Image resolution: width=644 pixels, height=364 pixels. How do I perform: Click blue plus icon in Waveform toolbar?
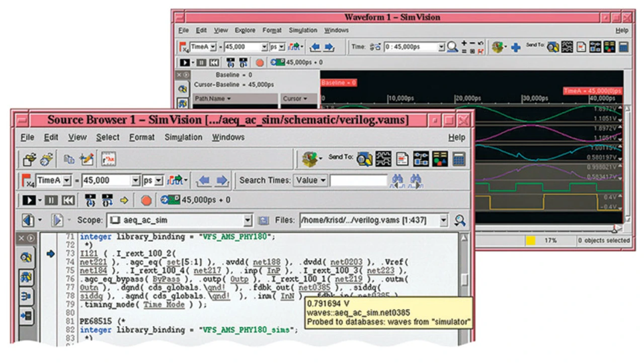(x=515, y=47)
